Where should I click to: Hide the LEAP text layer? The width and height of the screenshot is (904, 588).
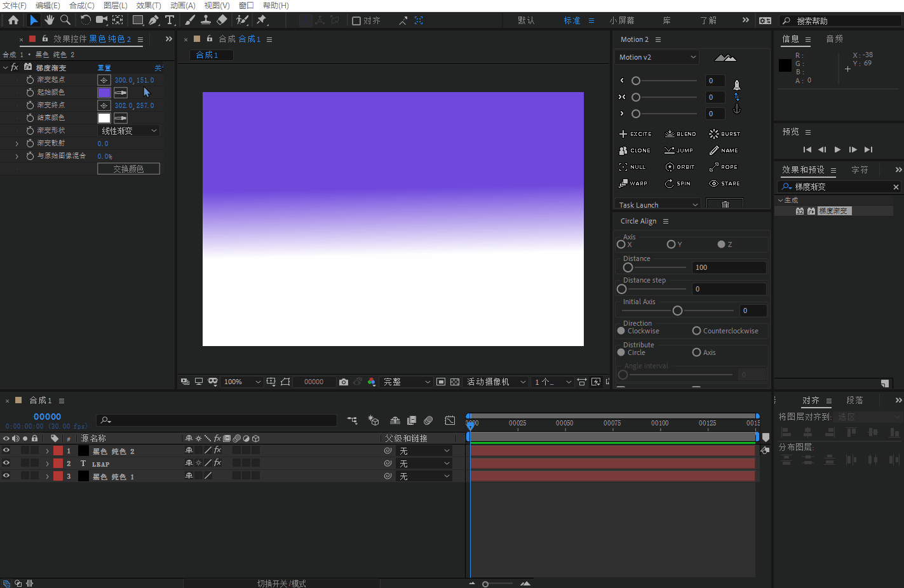pyautogui.click(x=6, y=464)
